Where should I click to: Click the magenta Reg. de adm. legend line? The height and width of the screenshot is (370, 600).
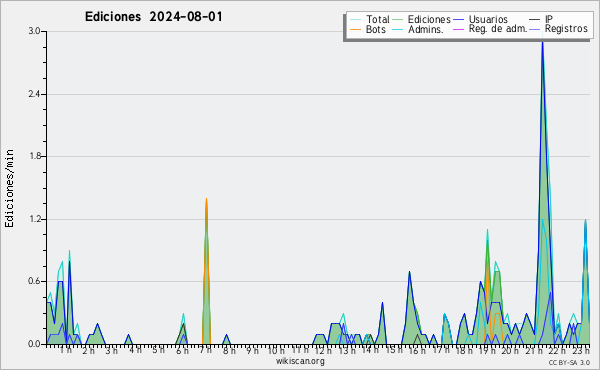pos(458,29)
